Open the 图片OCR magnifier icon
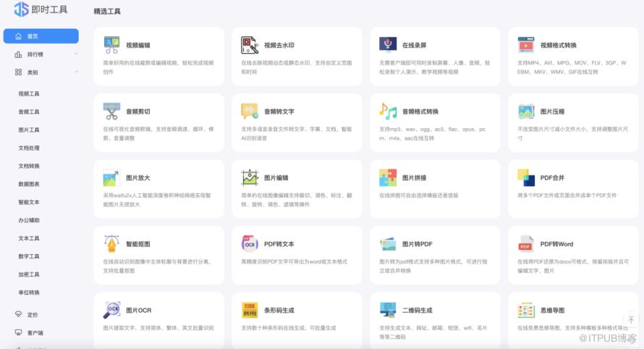This screenshot has width=644, height=349. pos(111,310)
